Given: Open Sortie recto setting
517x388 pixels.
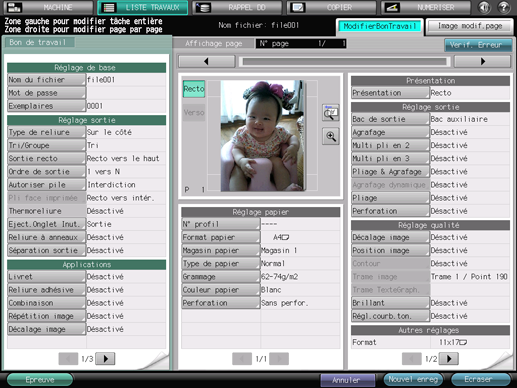Looking at the screenshot, I should click(46, 159).
